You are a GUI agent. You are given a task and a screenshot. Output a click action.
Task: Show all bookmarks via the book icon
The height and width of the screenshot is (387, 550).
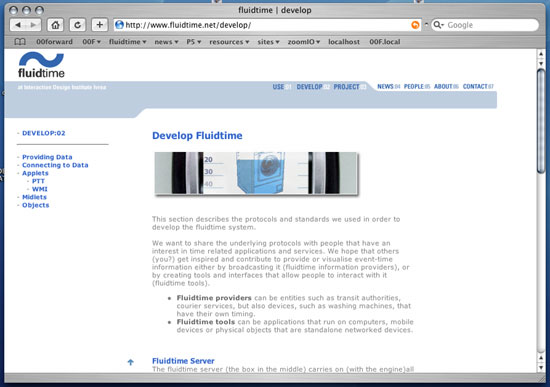point(20,42)
